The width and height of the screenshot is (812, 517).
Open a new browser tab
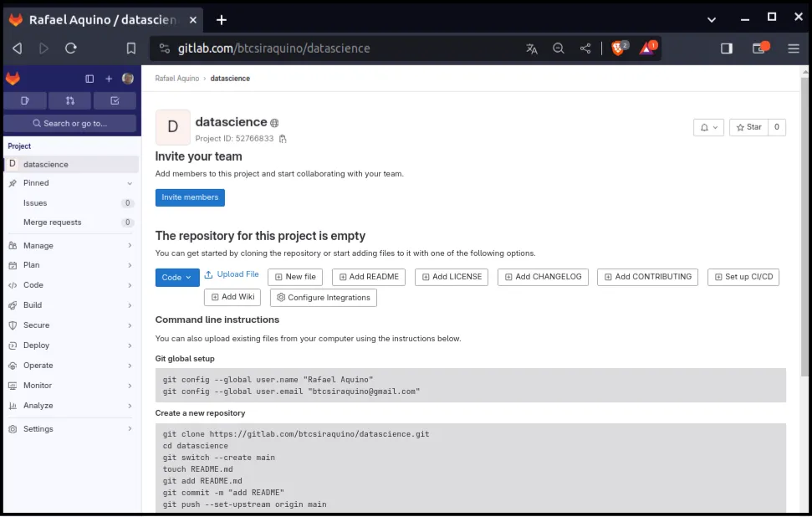[x=222, y=20]
